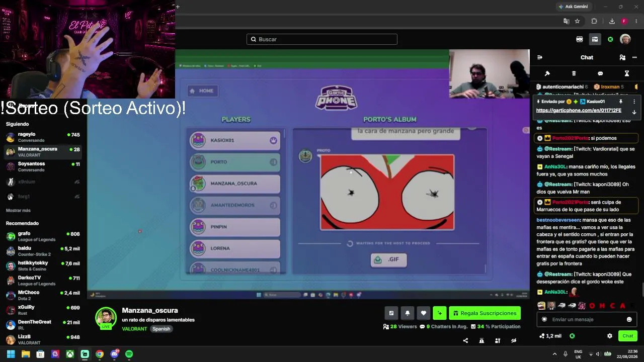Toggle follow with the heart icon
This screenshot has height=362, width=644.
click(x=424, y=313)
